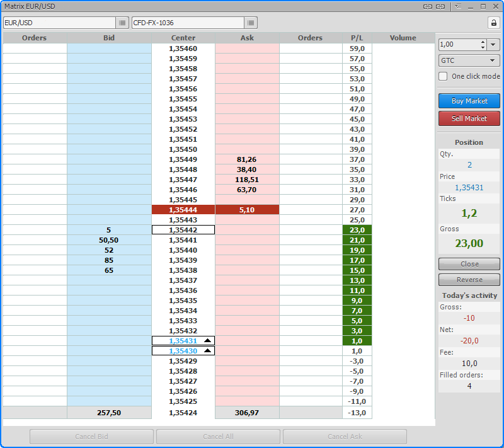Click the EUR/USD symbol input field

click(x=59, y=23)
